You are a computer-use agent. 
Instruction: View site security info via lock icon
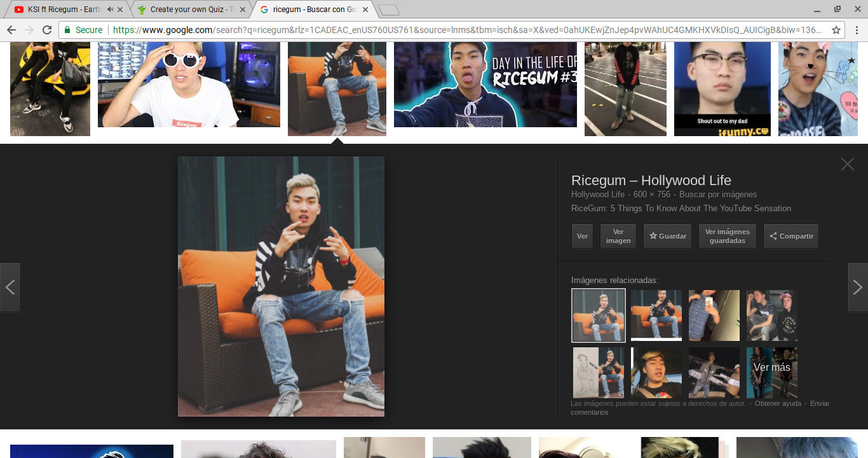pos(67,30)
